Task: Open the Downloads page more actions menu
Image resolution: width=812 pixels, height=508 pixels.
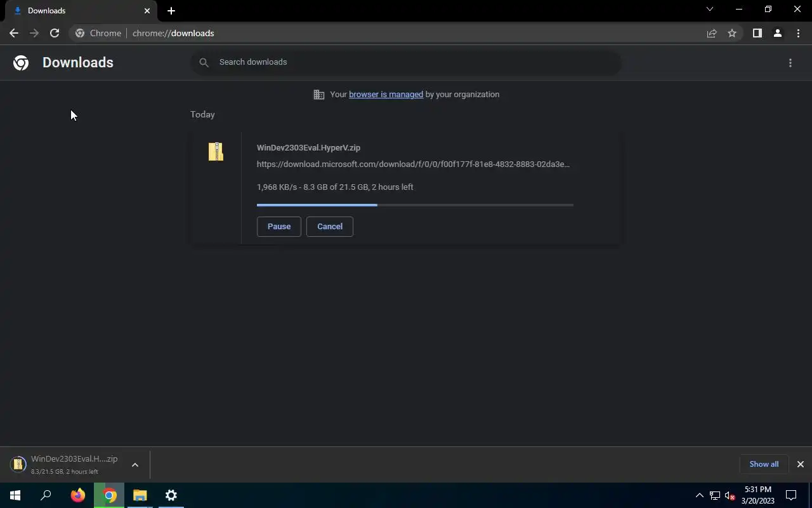Action: [x=790, y=62]
